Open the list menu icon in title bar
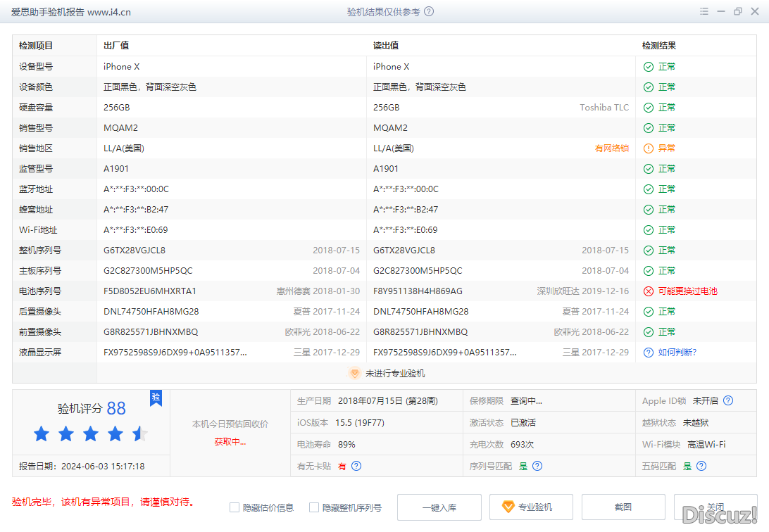The height and width of the screenshot is (532, 769). [704, 11]
